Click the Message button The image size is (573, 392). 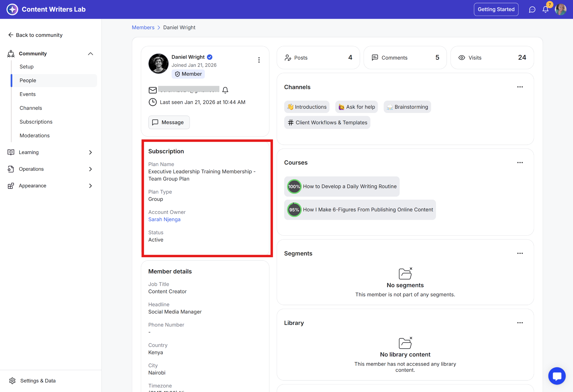169,122
